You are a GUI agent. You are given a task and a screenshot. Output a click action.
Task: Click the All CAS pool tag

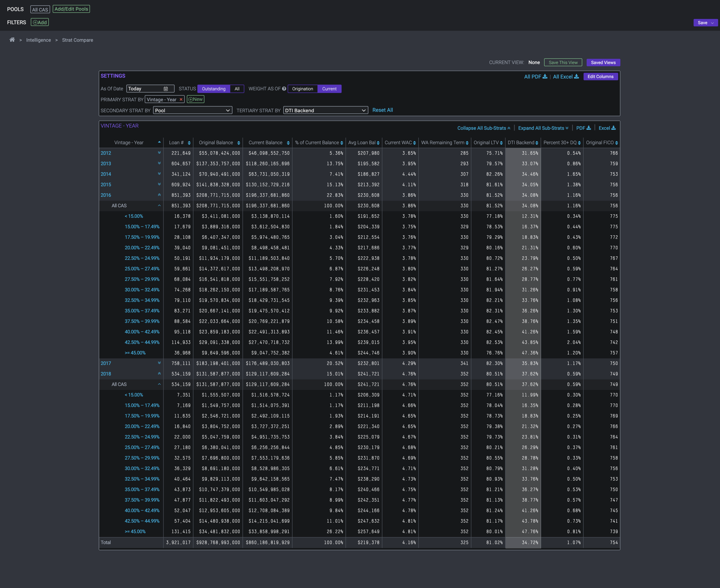coord(40,9)
